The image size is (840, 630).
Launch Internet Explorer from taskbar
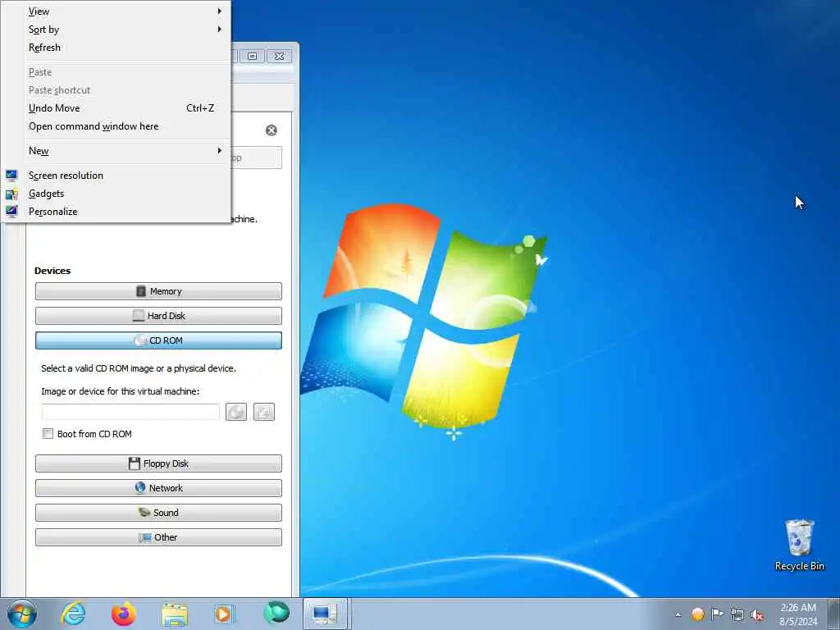[73, 614]
